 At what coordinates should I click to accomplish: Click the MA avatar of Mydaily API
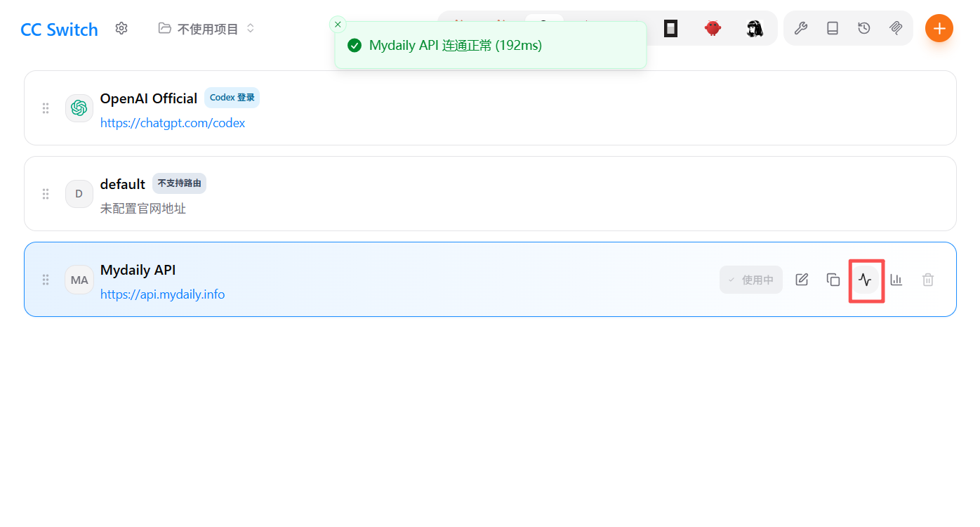pyautogui.click(x=79, y=280)
